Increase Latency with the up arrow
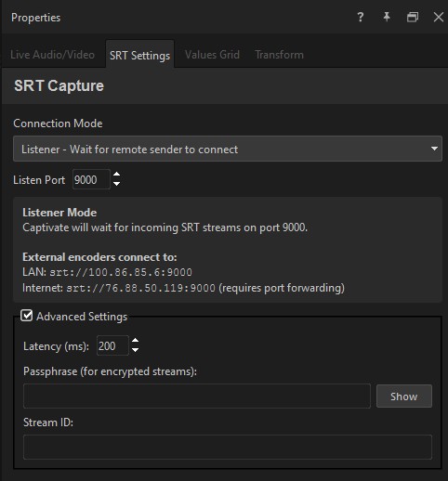This screenshot has width=448, height=481. pos(135,341)
